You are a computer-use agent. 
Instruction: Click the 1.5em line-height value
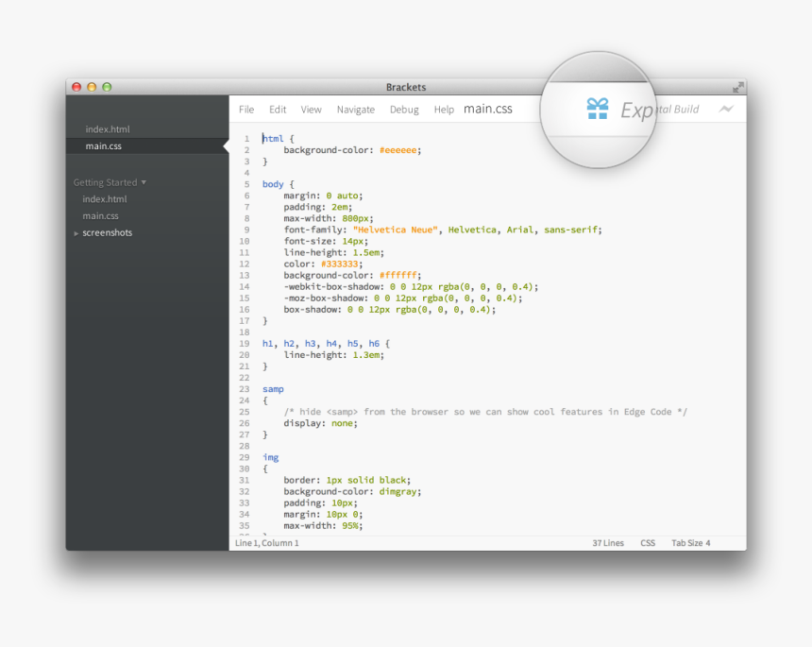[366, 253]
